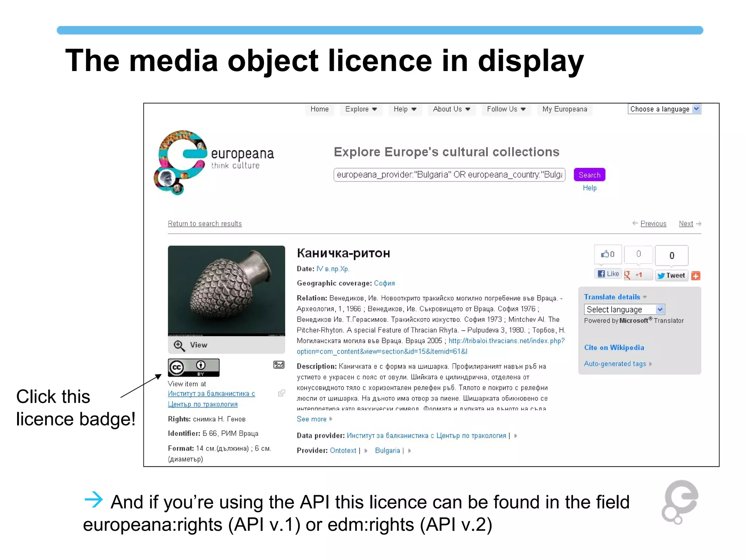The height and width of the screenshot is (560, 747).
Task: Click the red plus share icon
Action: [x=696, y=276]
